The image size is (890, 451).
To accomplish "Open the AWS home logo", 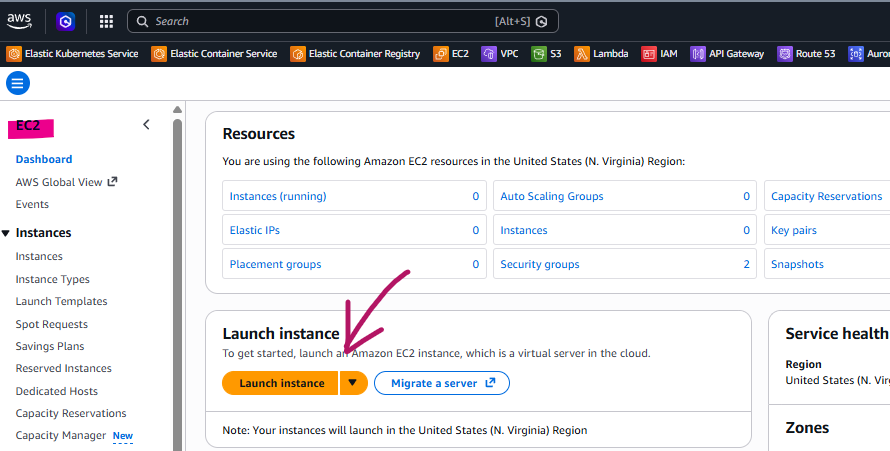I will tap(19, 22).
